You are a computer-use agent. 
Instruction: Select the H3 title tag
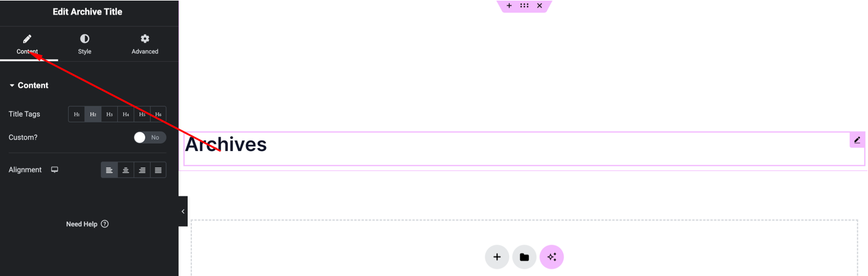point(109,114)
